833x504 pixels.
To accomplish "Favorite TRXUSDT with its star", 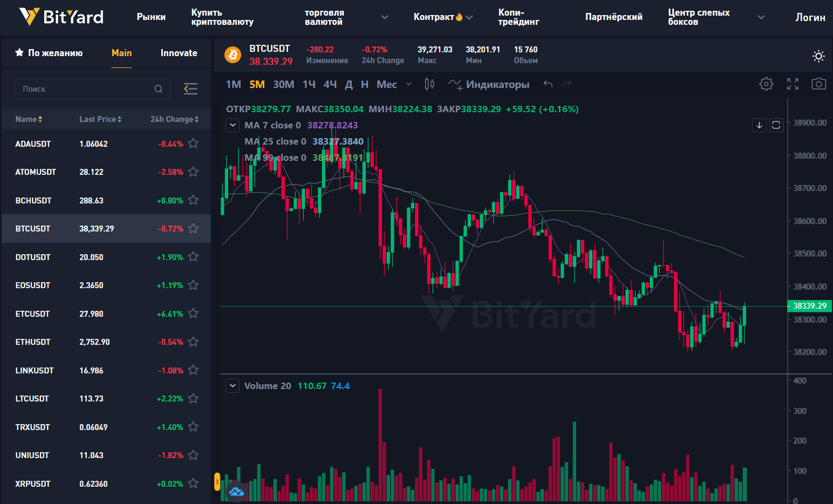I will pos(193,427).
